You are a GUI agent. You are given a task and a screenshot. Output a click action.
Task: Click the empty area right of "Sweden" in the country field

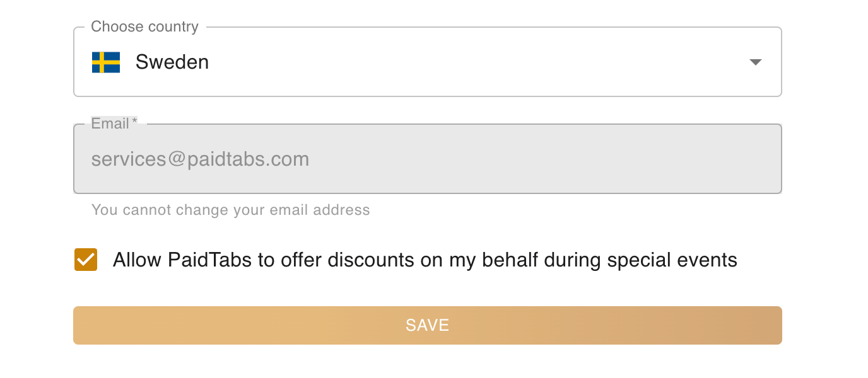(473, 62)
